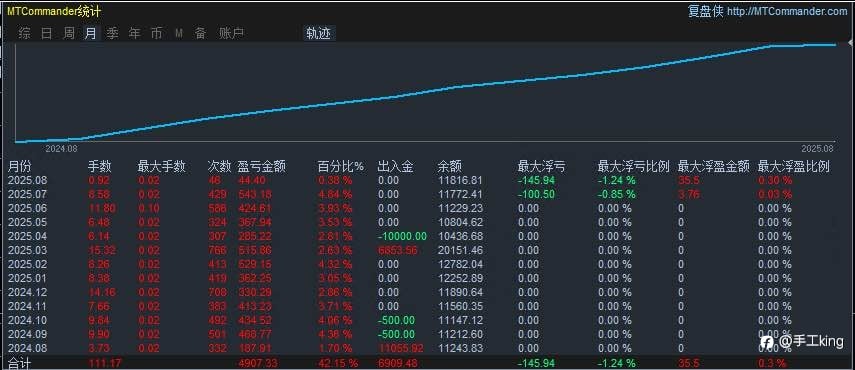Click the 轨迹 track button
The height and width of the screenshot is (370, 855).
318,34
